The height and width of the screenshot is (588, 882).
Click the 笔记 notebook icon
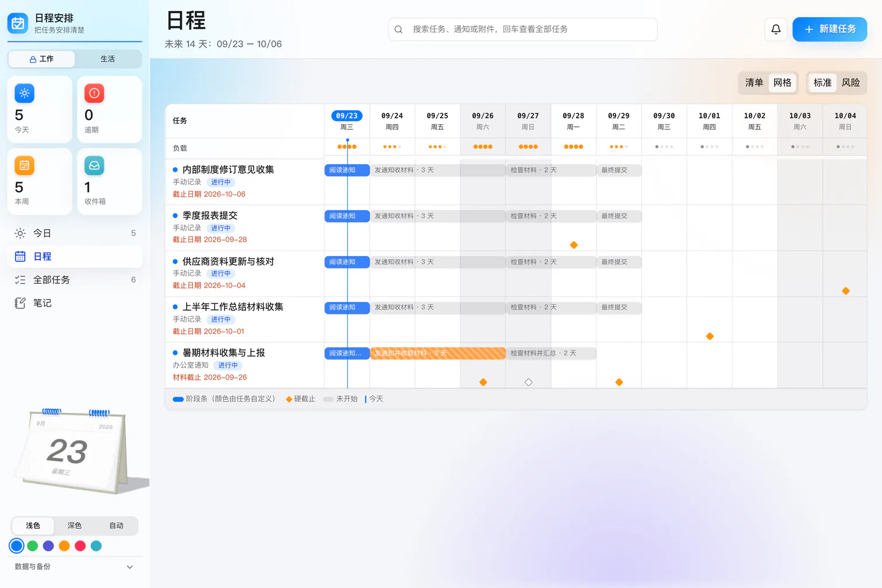pyautogui.click(x=20, y=303)
